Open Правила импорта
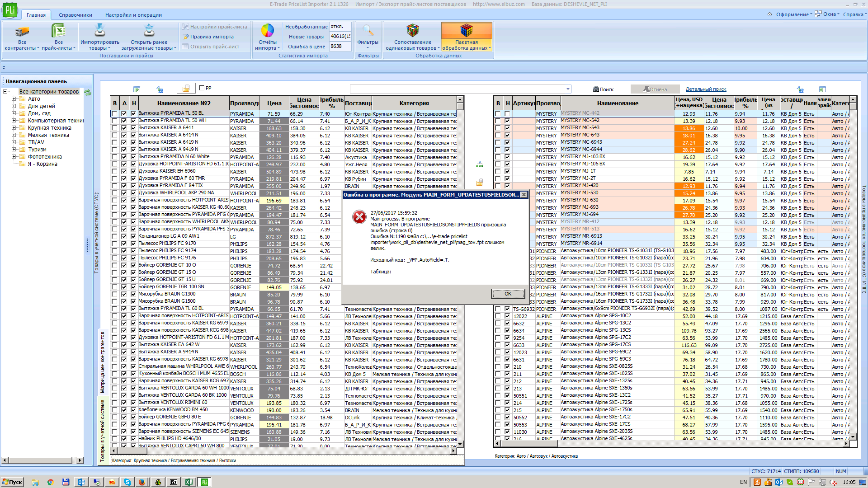Screen dimensions: 868x488 pos(208,37)
